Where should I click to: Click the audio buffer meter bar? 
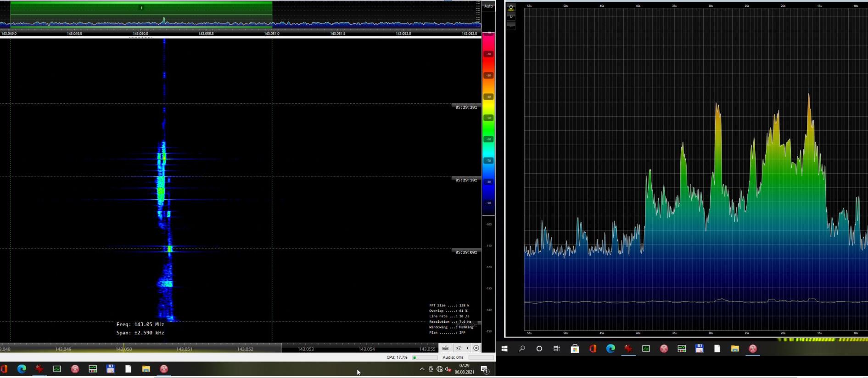pos(481,357)
